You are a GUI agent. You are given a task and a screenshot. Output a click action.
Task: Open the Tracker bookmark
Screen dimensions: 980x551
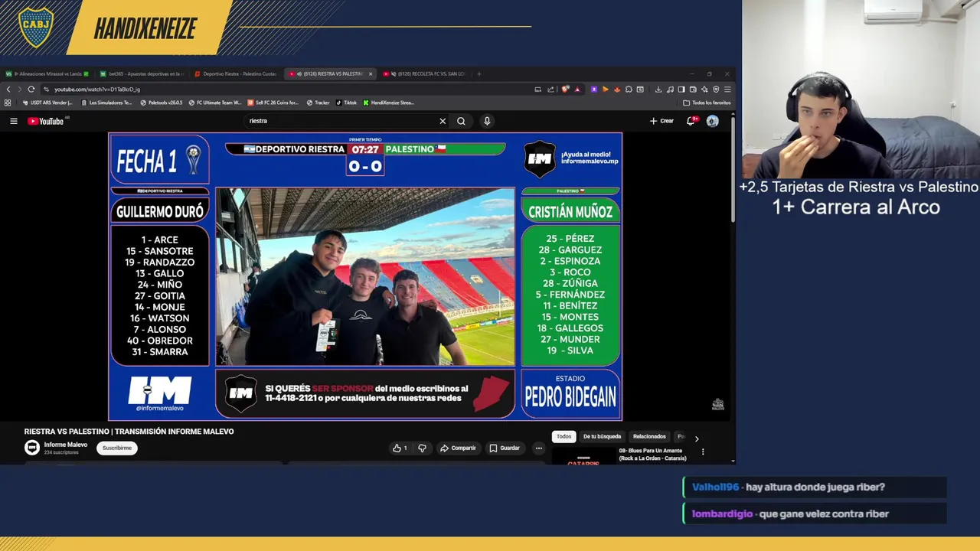318,103
